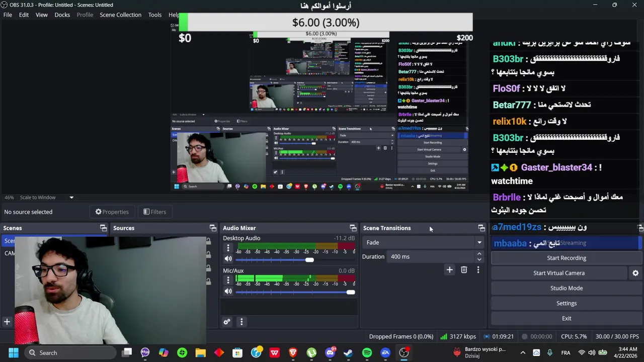
Task: Click Windows taskbar Search box
Action: (x=69, y=352)
